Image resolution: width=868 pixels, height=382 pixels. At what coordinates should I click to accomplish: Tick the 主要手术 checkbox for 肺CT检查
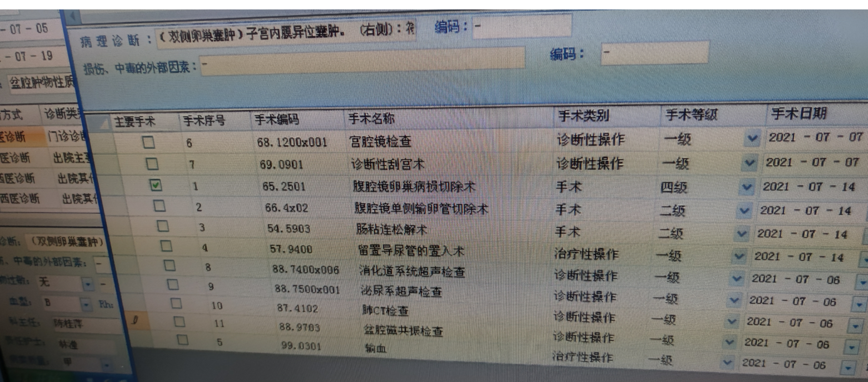176,304
